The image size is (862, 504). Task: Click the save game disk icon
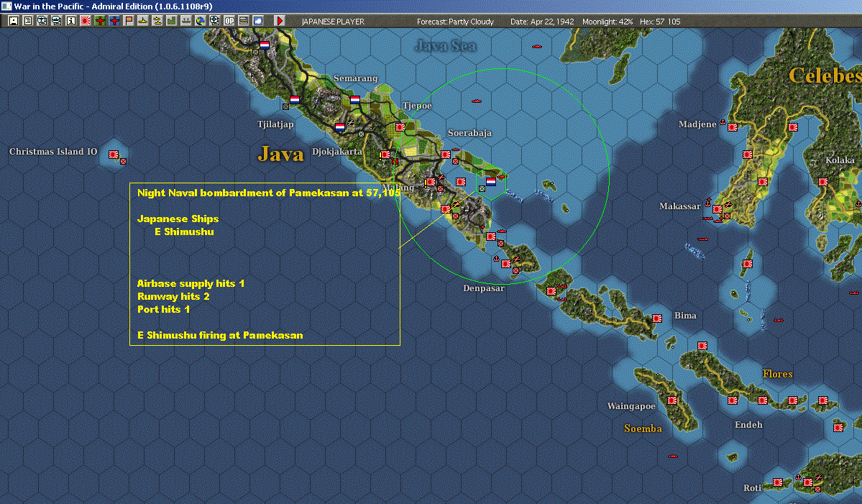(x=13, y=21)
